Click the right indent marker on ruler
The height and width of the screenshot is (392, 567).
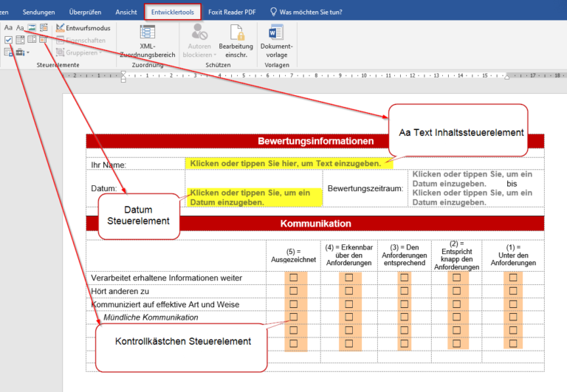click(506, 77)
